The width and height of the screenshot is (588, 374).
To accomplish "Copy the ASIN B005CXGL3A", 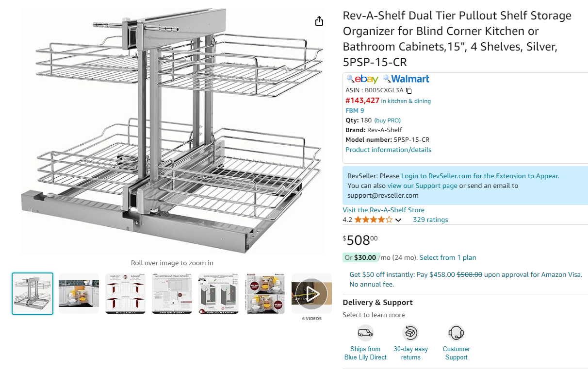I will coord(408,91).
